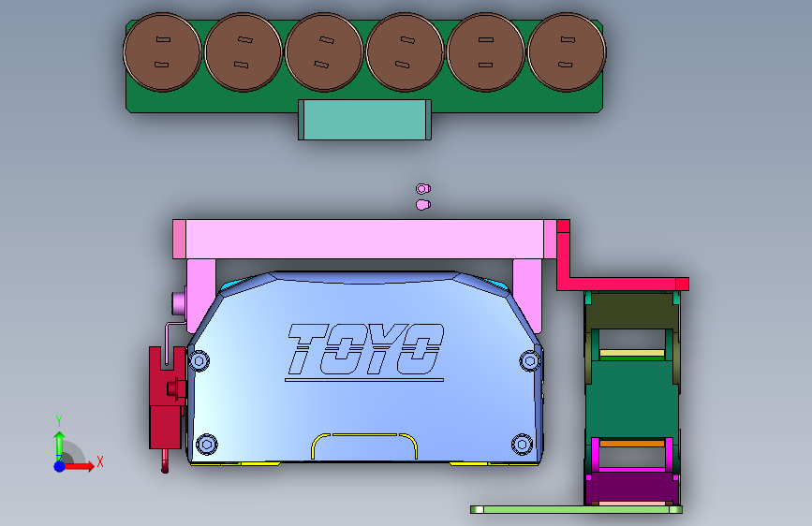The height and width of the screenshot is (526, 812).
Task: Pick the leftmost brown round cap
Action: (x=162, y=51)
